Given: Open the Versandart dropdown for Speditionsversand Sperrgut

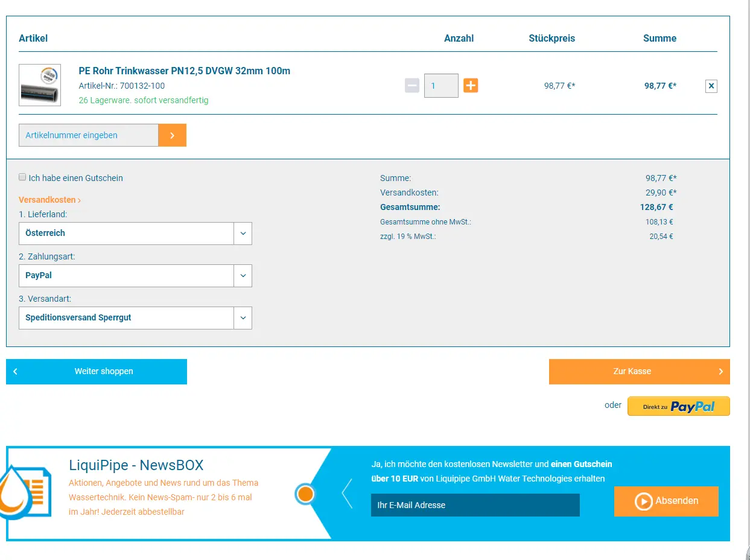Looking at the screenshot, I should point(135,318).
